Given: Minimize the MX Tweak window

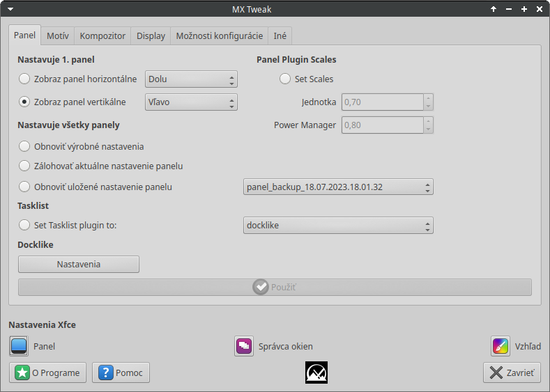Looking at the screenshot, I should click(509, 9).
